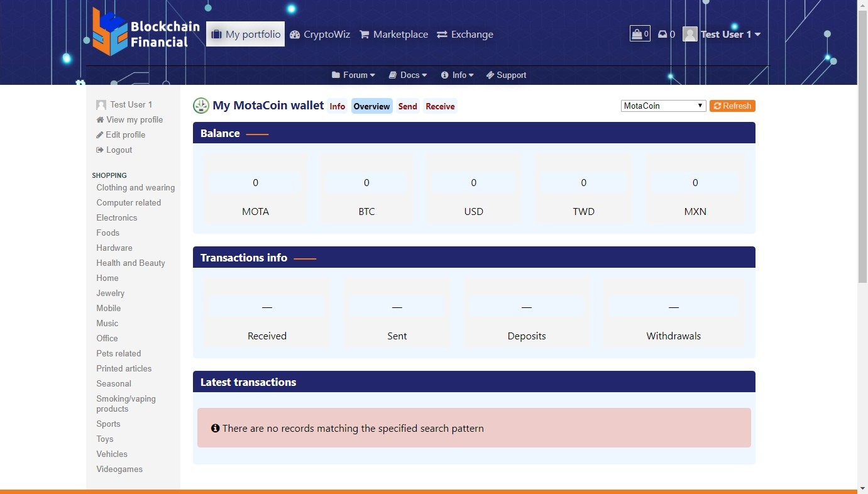Click the Blockchain Financial logo

click(146, 33)
